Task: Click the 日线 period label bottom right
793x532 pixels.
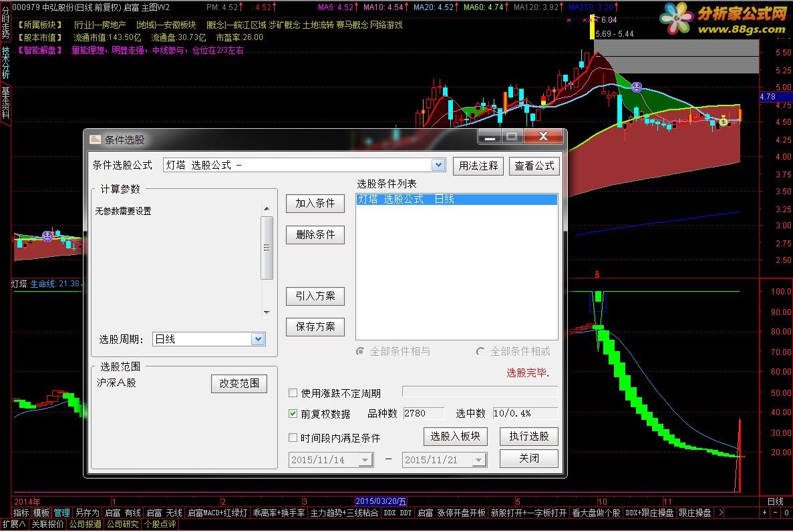Action: [776, 502]
